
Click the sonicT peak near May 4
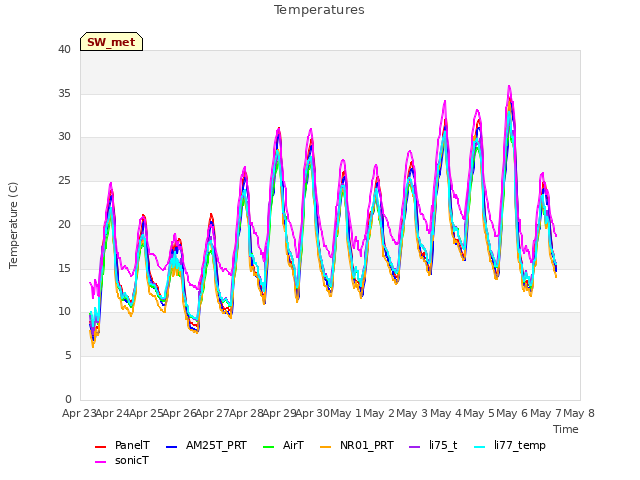coord(445,101)
